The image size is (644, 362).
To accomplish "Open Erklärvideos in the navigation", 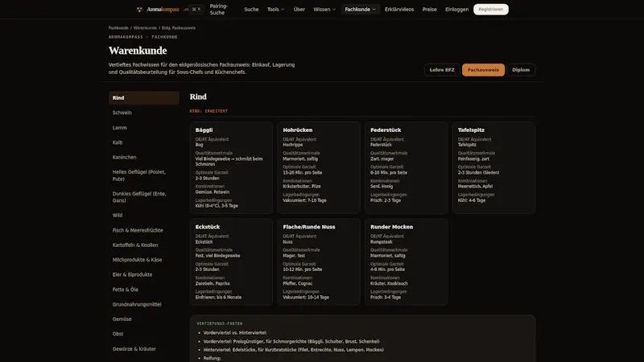I will 399,9.
